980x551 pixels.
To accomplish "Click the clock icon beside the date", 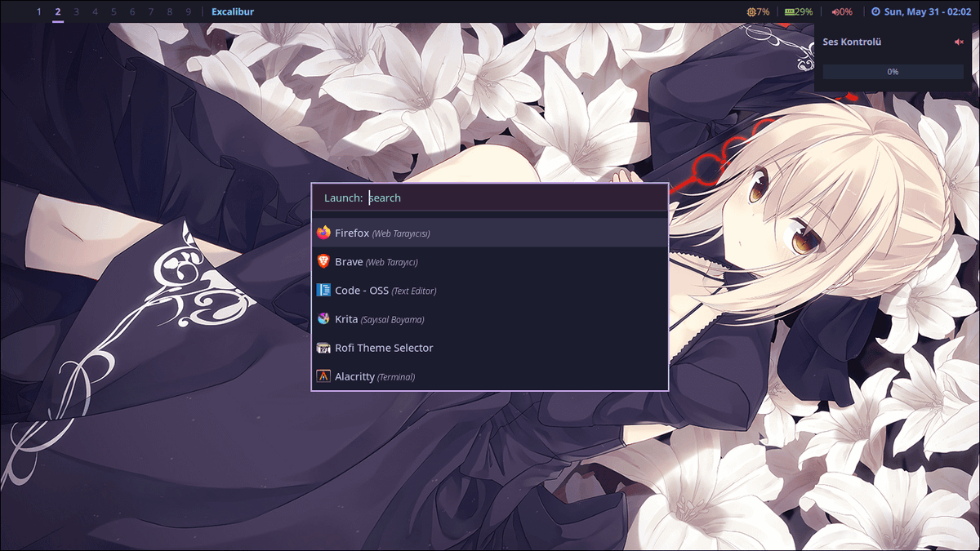I will (876, 11).
